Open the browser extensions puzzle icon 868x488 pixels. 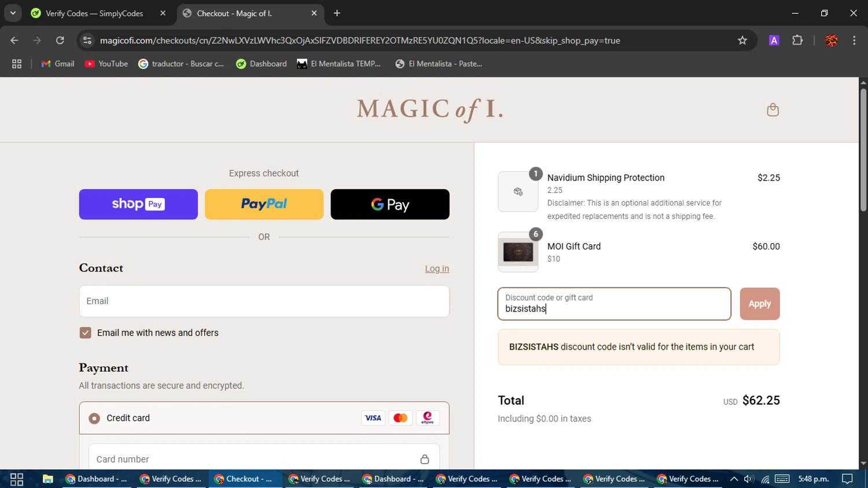click(797, 41)
